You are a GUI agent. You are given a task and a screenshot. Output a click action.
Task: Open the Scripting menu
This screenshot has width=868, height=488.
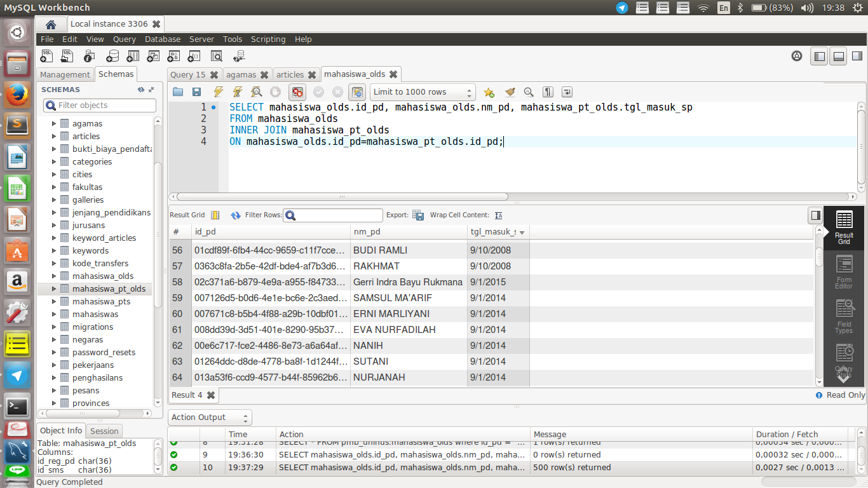click(x=268, y=39)
